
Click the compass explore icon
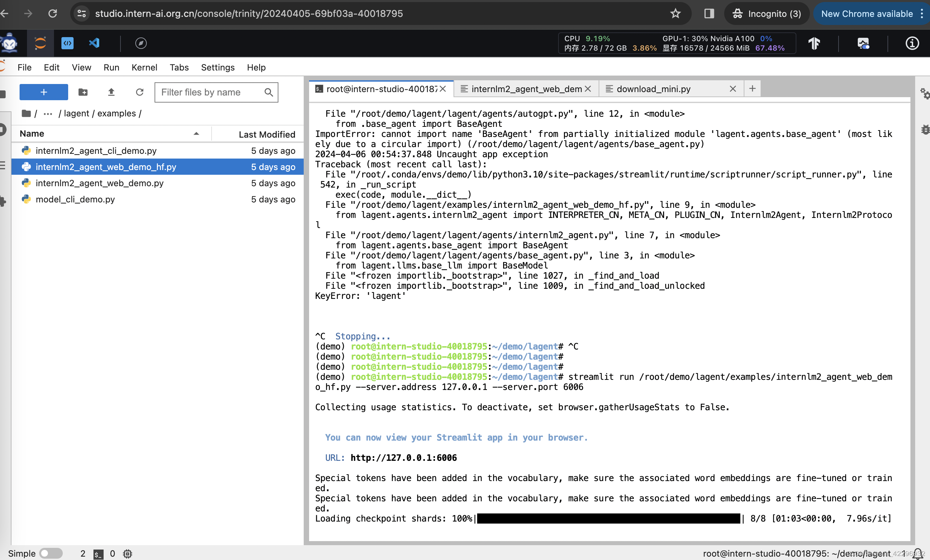(x=141, y=43)
